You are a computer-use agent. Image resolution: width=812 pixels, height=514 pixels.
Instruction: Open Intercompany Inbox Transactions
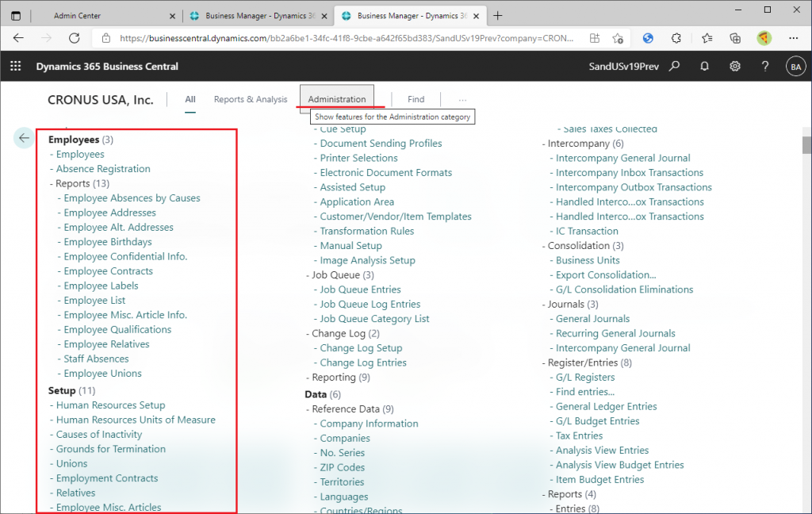coord(630,173)
